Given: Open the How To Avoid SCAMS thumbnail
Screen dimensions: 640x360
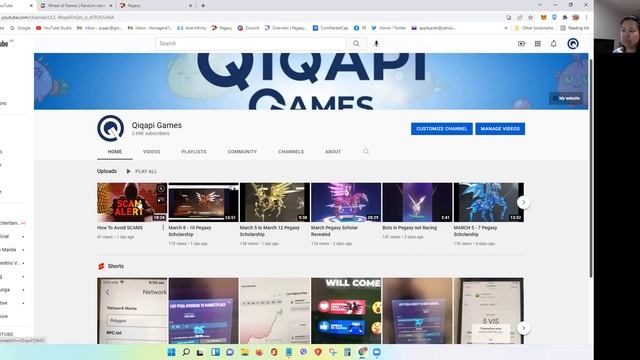Looking at the screenshot, I should pyautogui.click(x=132, y=202).
